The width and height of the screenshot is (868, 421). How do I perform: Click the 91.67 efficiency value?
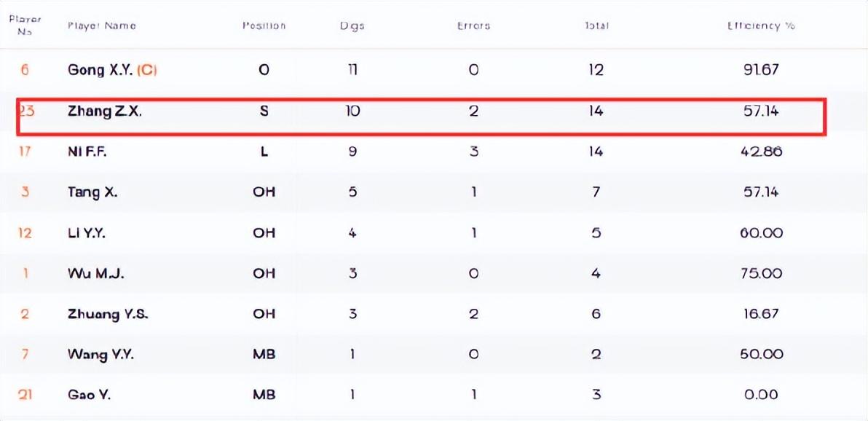pyautogui.click(x=762, y=70)
